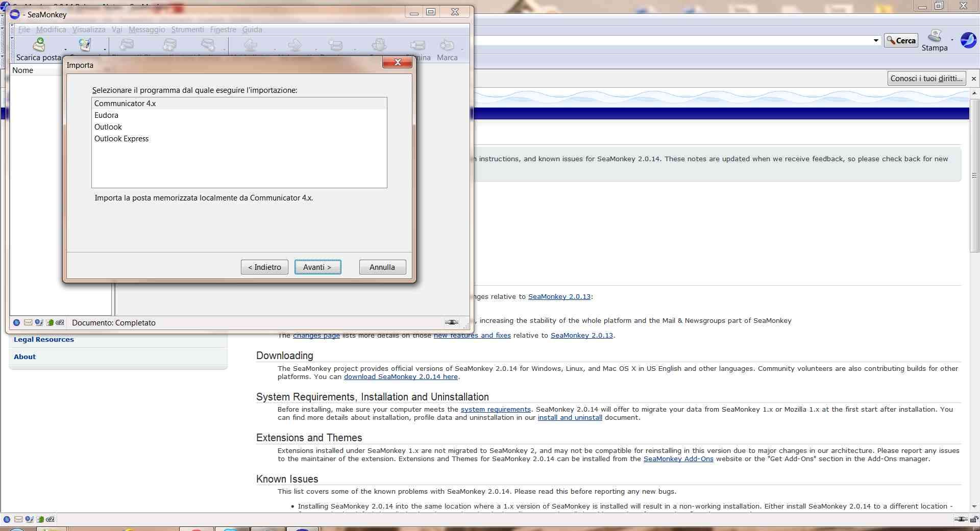This screenshot has height=531, width=980.
Task: Click the Mail icon in browser window status bar
Action: 18,519
